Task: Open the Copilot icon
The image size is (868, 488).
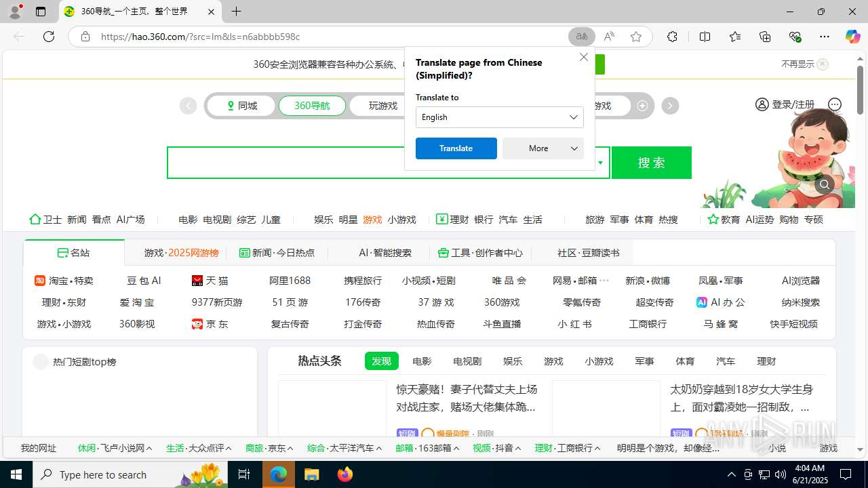Action: pyautogui.click(x=852, y=37)
